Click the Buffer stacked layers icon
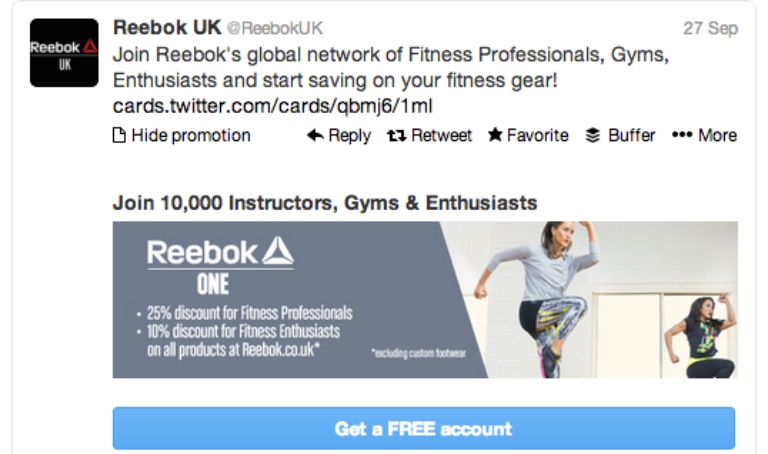The height and width of the screenshot is (454, 768). pyautogui.click(x=593, y=135)
